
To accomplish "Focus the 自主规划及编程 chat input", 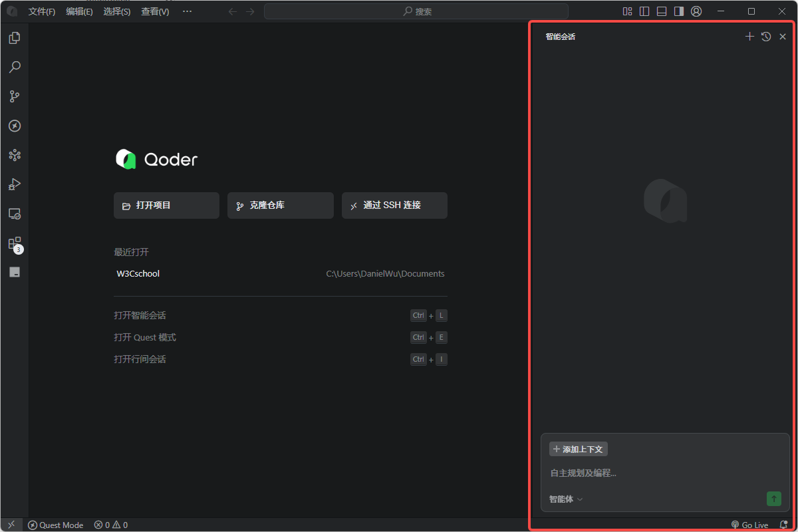I will [665, 473].
